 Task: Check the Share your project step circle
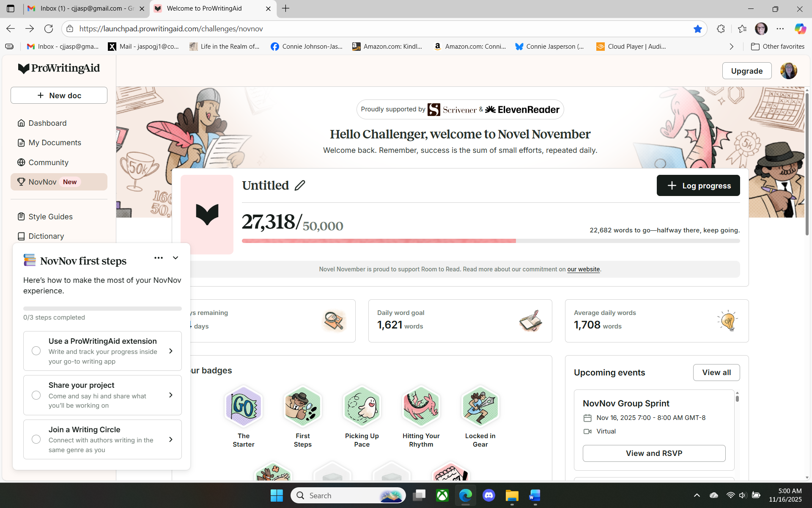coord(36,395)
